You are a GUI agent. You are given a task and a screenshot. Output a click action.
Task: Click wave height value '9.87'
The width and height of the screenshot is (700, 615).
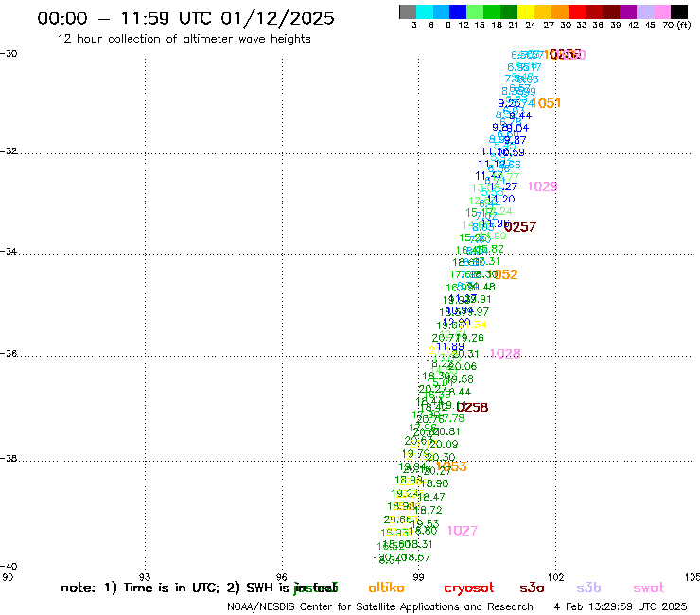pyautogui.click(x=516, y=140)
